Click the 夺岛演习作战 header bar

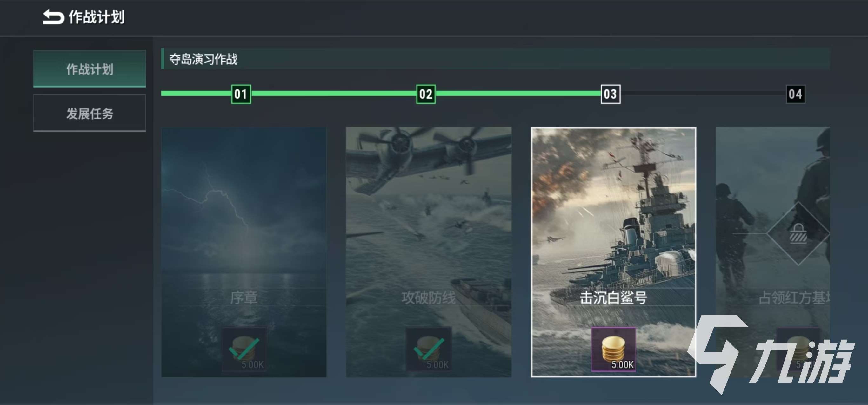[495, 59]
